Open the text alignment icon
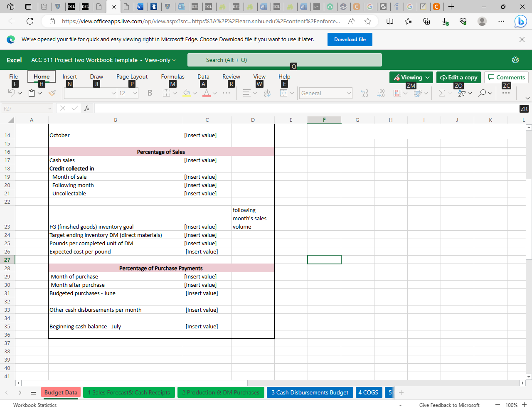The height and width of the screenshot is (409, 532). click(x=247, y=93)
